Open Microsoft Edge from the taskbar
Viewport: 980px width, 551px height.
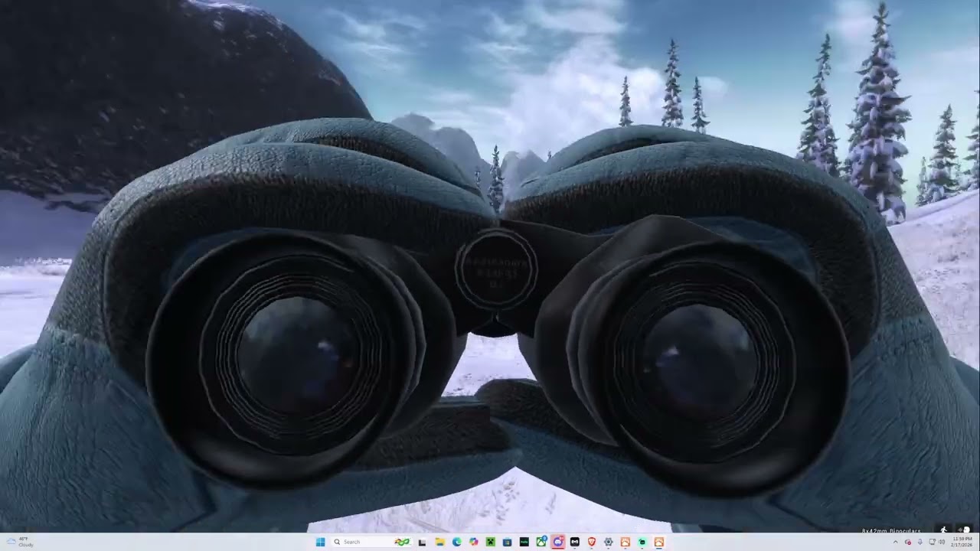tap(456, 542)
